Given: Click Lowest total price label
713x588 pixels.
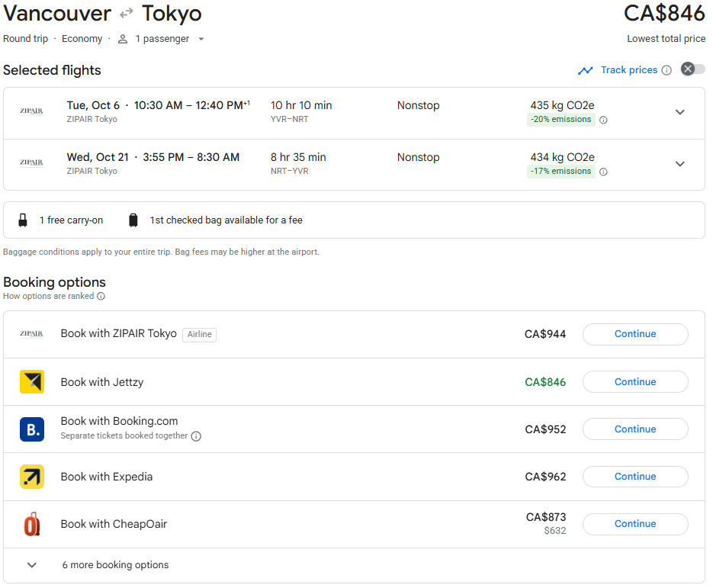Looking at the screenshot, I should [666, 39].
